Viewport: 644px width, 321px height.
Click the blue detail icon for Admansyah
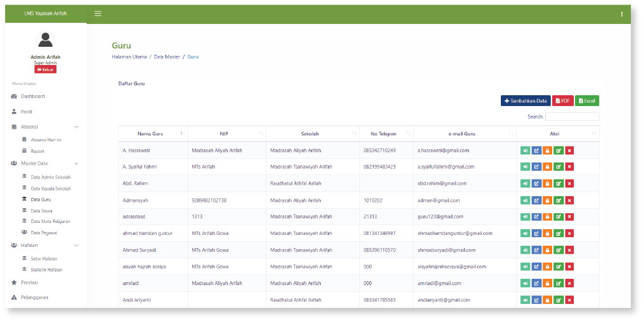click(x=536, y=200)
